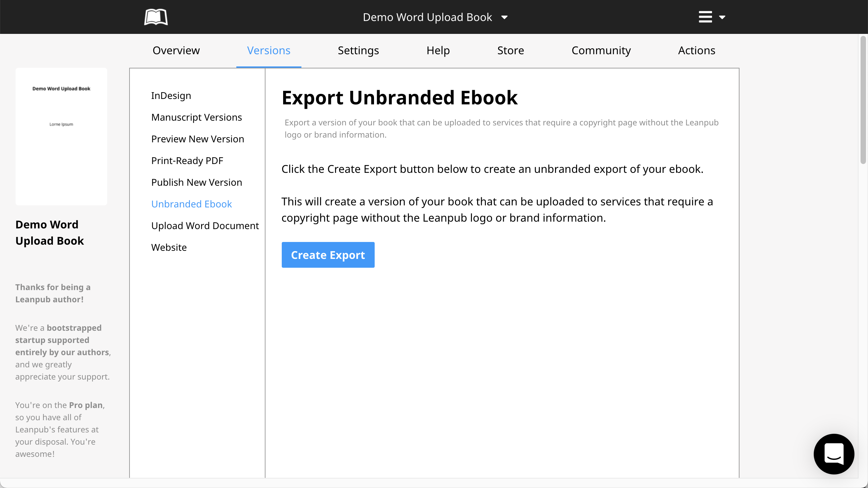
Task: Click the Leanpub open book logo
Action: point(156,17)
